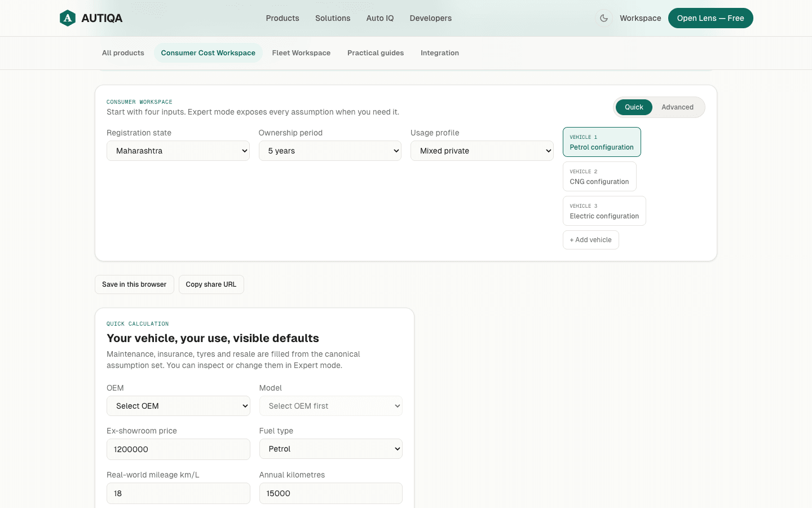Switch to Advanced mode
The height and width of the screenshot is (508, 812).
tap(677, 107)
